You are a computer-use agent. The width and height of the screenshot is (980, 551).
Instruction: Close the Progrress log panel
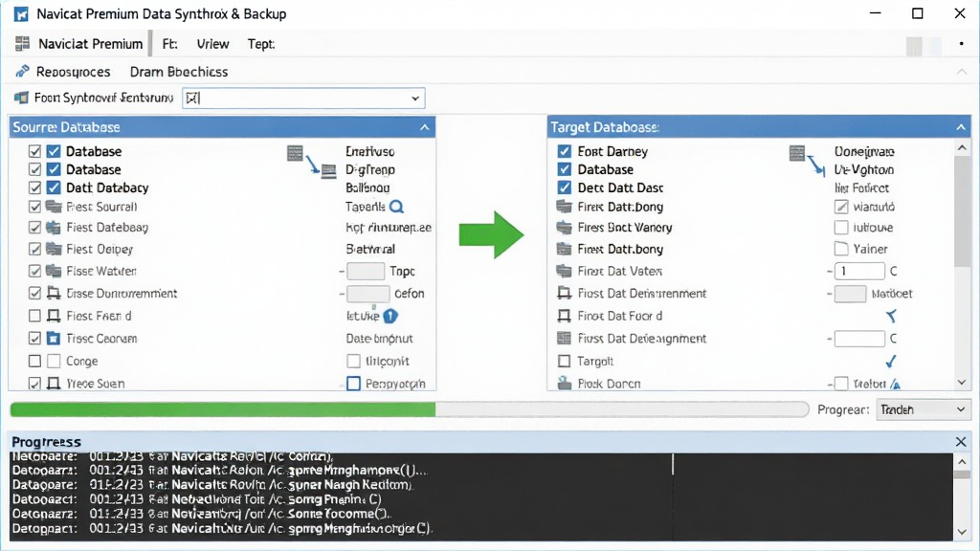click(961, 442)
